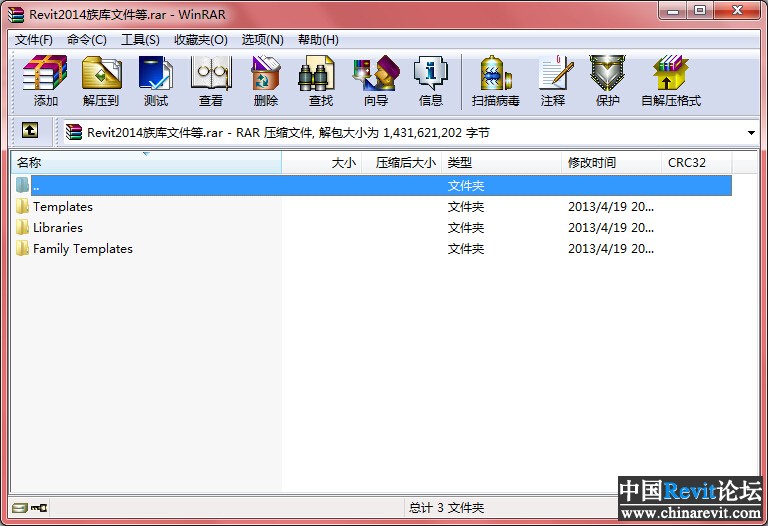The height and width of the screenshot is (526, 768).
Task: Sort by the 压缩后大小 column header
Action: [x=402, y=163]
